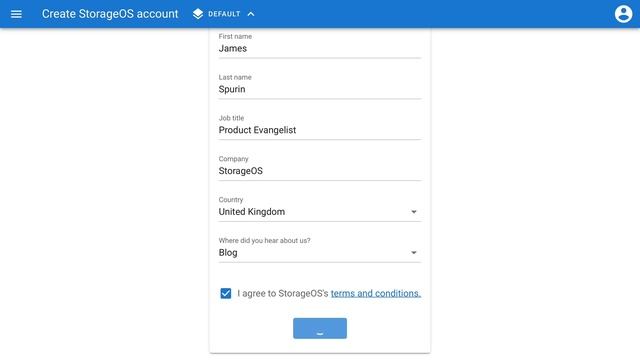
Task: Open the 'Where did you hear about us' dropdown
Action: pos(320,253)
